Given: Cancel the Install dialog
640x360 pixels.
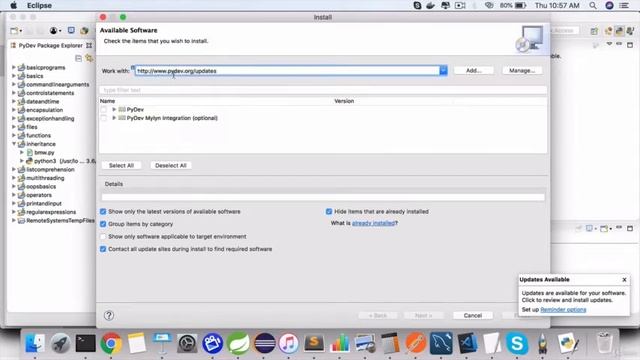Looking at the screenshot, I should (473, 316).
